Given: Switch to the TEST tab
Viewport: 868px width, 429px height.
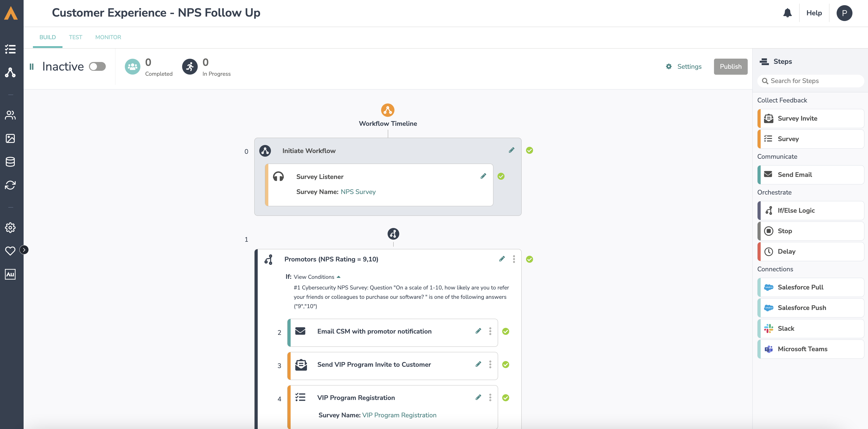Looking at the screenshot, I should (x=75, y=37).
